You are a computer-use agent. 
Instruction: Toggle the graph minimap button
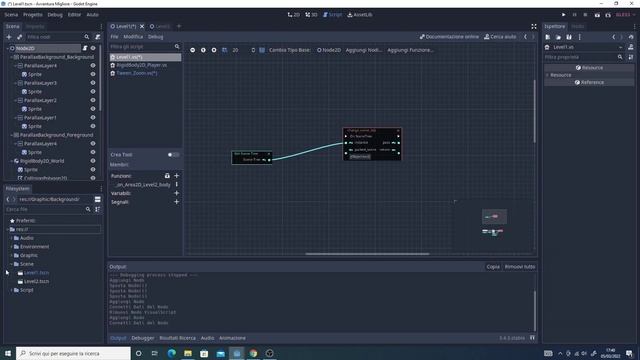click(262, 50)
